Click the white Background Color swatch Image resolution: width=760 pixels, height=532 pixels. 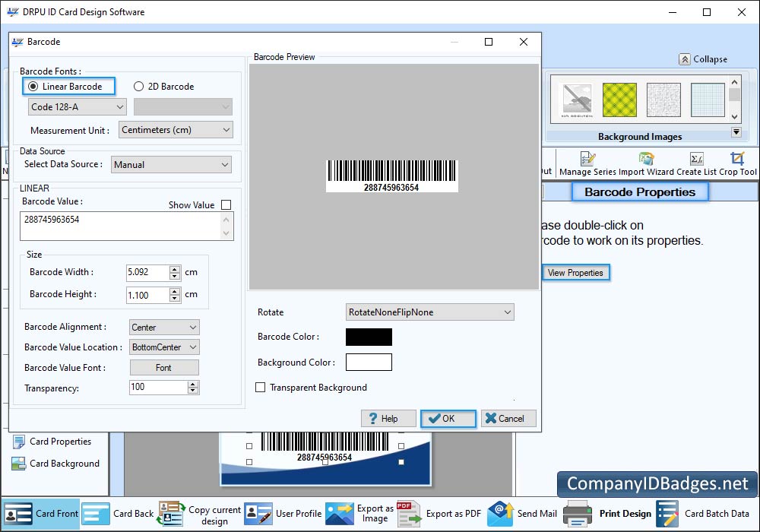tap(369, 363)
